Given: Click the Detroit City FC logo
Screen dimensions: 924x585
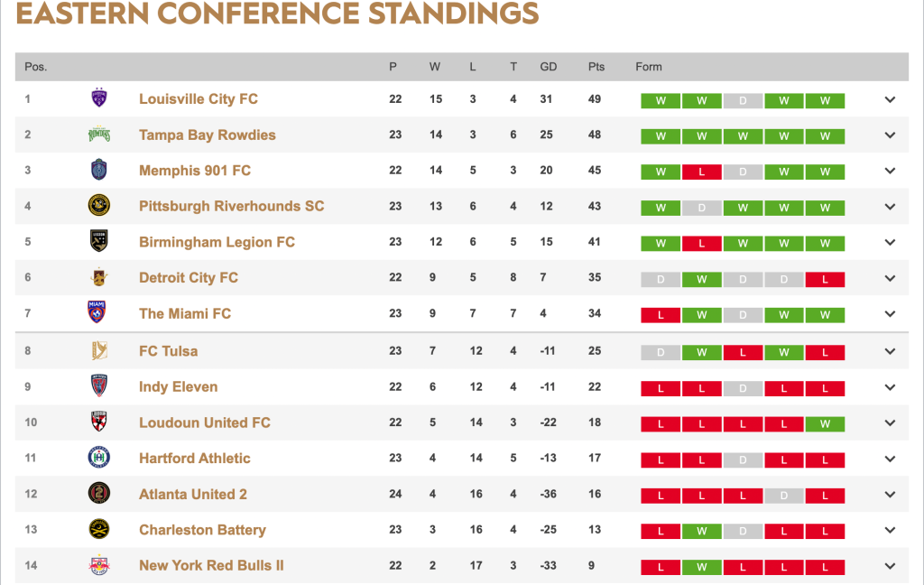Looking at the screenshot, I should coord(99,277).
